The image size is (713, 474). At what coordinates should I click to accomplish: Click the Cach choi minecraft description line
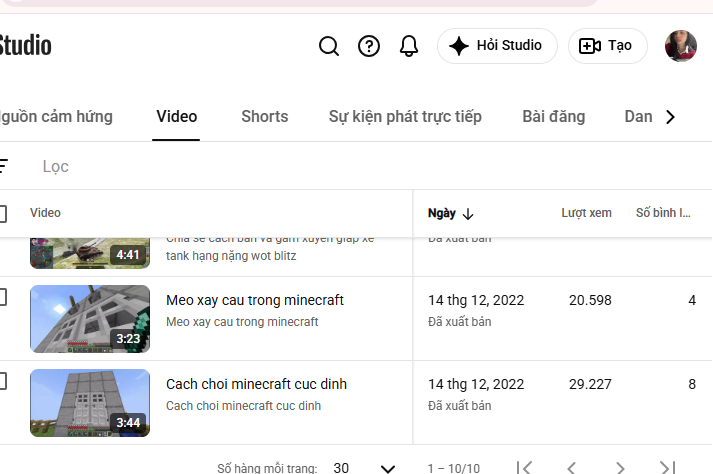(x=243, y=405)
